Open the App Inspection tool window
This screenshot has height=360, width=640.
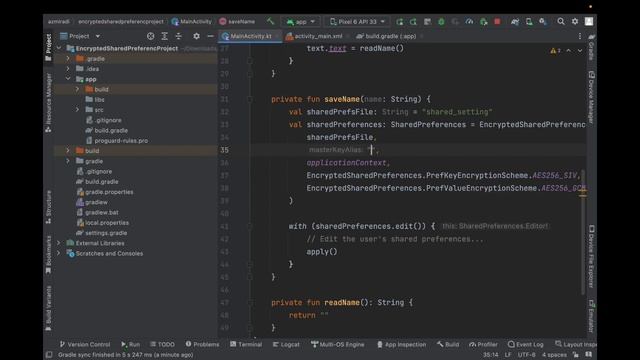(401, 344)
